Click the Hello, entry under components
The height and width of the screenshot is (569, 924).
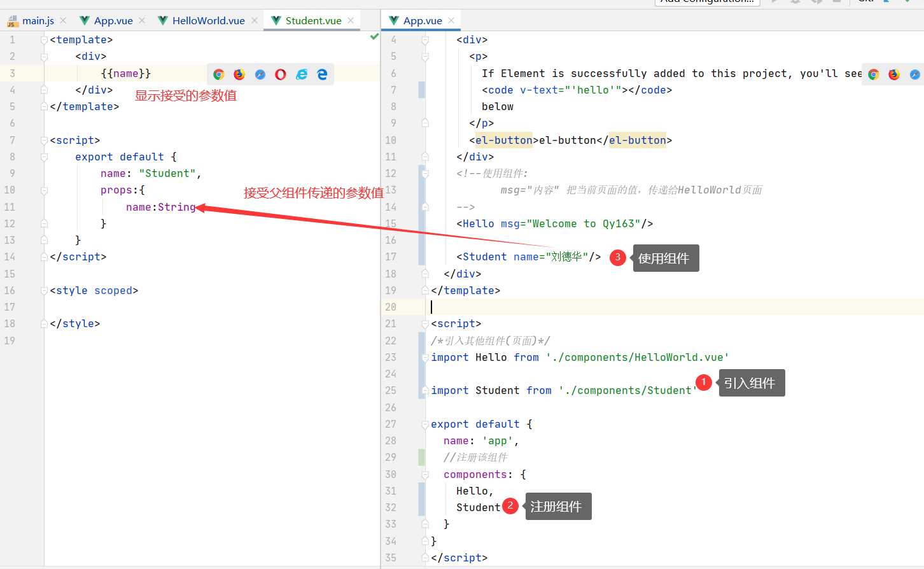click(x=475, y=491)
